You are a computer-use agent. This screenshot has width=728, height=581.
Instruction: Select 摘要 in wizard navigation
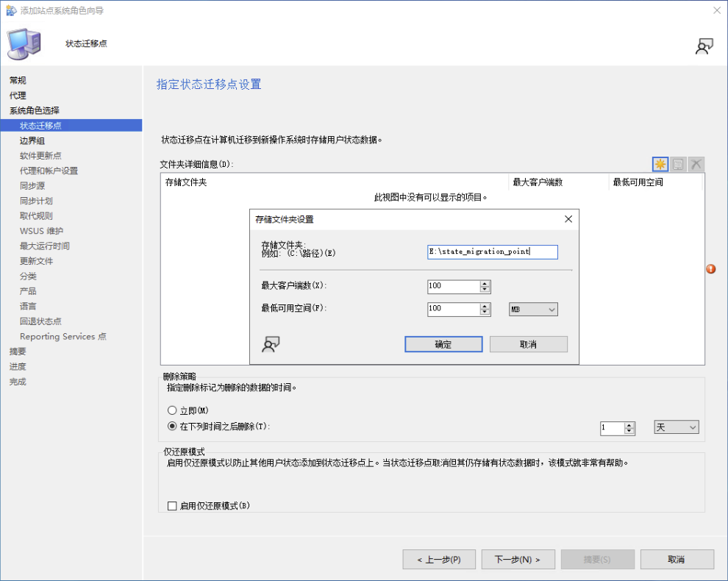tap(18, 352)
